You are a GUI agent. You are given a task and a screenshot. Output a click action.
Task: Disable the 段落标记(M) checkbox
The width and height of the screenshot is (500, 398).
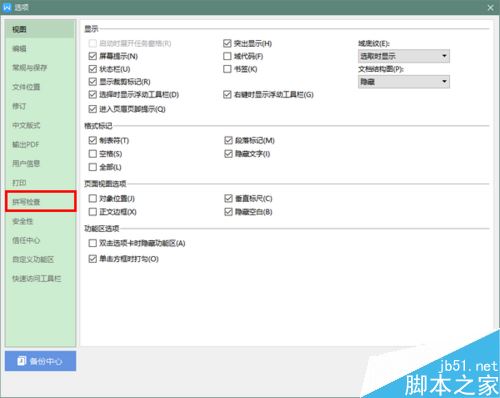[228, 140]
